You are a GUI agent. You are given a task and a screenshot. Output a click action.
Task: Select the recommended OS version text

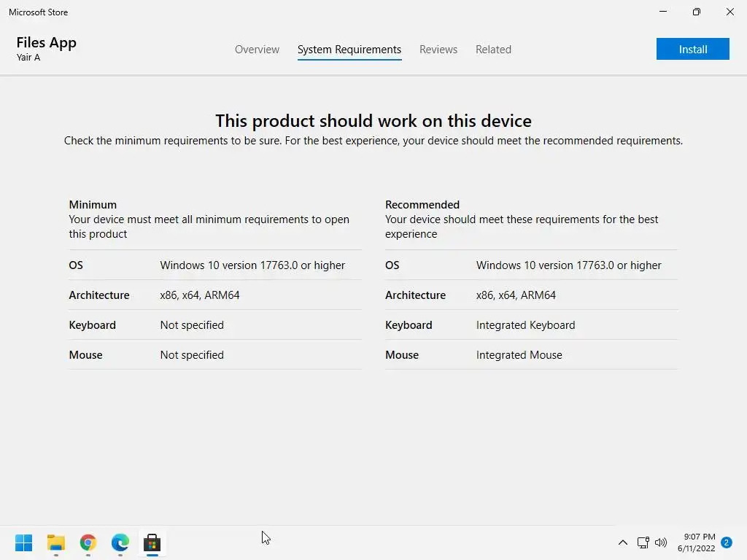click(569, 265)
